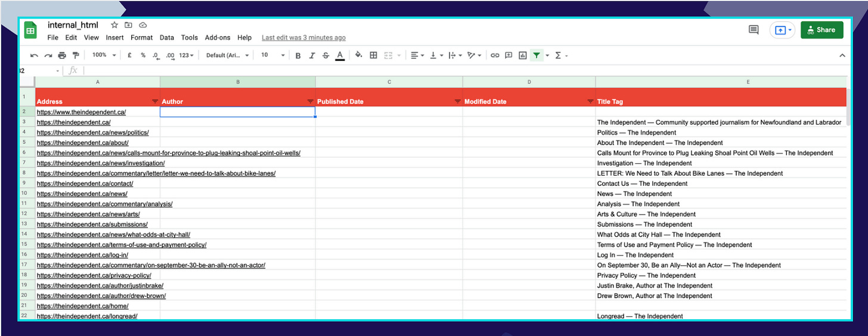Screen dimensions: 868x336
Task: Click the Undo arrow icon
Action: point(34,55)
